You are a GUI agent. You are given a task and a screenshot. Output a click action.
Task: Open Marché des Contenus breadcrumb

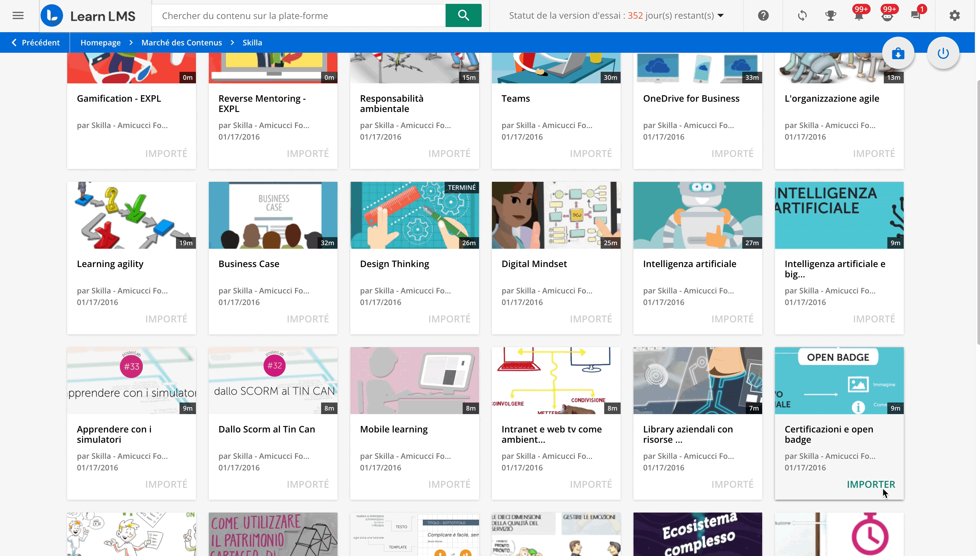click(182, 42)
